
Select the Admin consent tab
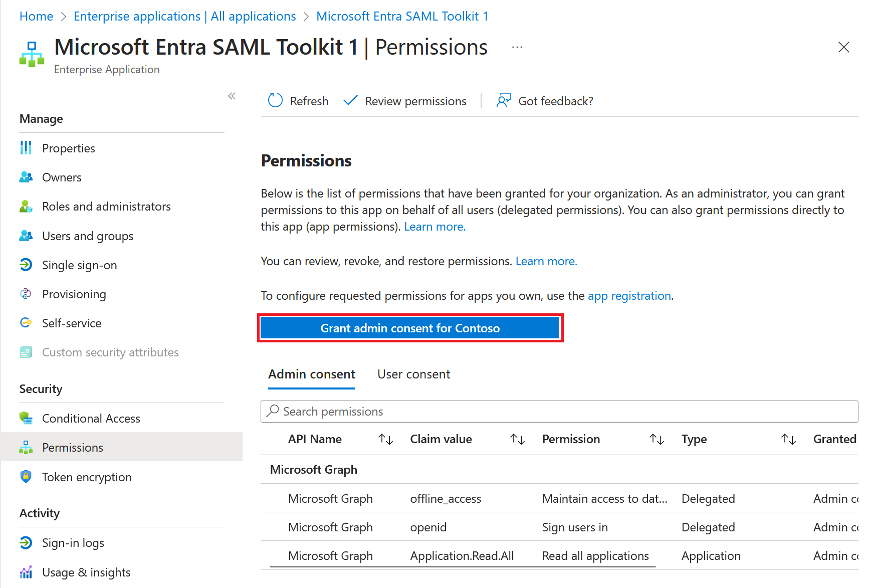312,374
